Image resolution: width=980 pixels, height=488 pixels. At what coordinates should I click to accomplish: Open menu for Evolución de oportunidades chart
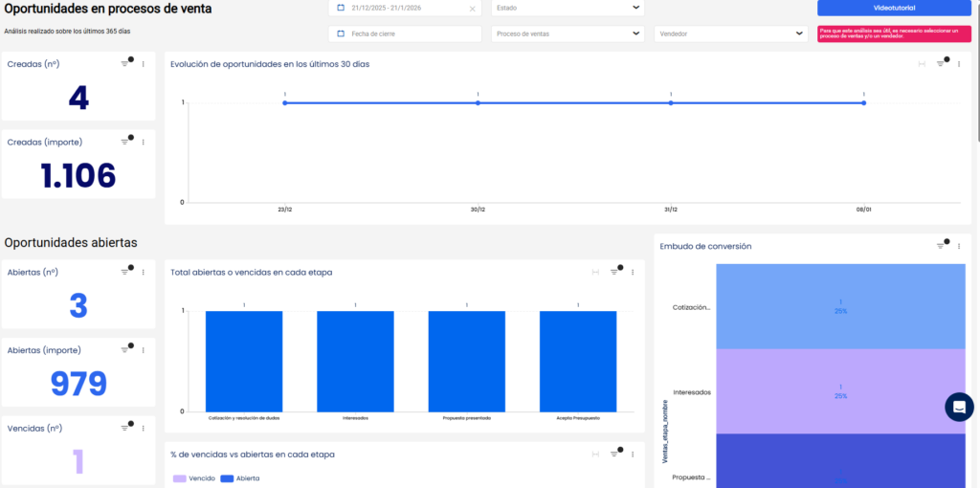pyautogui.click(x=958, y=64)
